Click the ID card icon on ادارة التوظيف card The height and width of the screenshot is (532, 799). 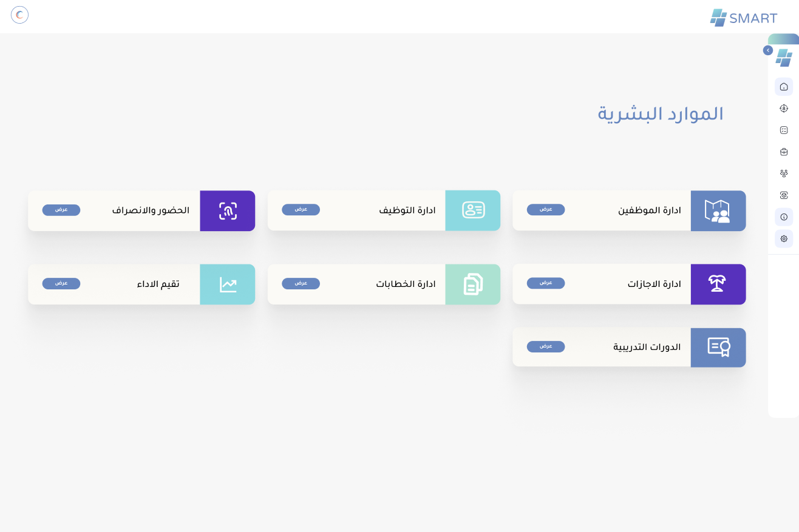472,210
